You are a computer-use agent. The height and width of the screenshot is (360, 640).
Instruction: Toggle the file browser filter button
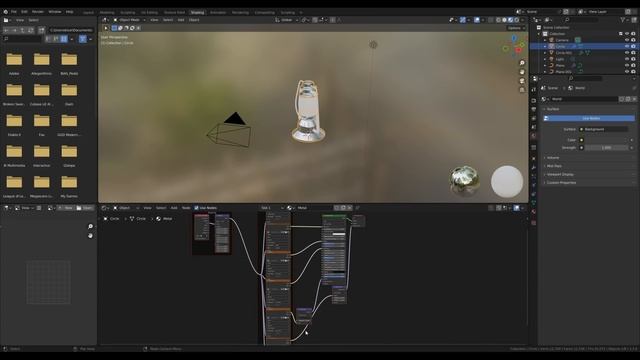coord(82,39)
